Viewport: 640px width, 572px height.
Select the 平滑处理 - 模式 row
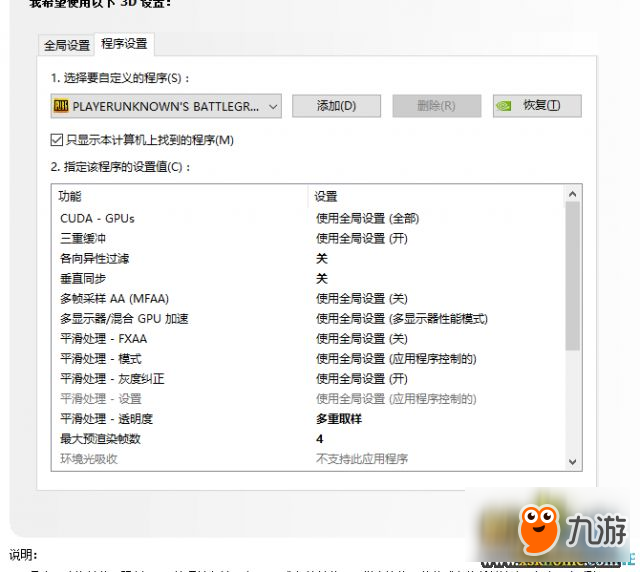coord(308,358)
